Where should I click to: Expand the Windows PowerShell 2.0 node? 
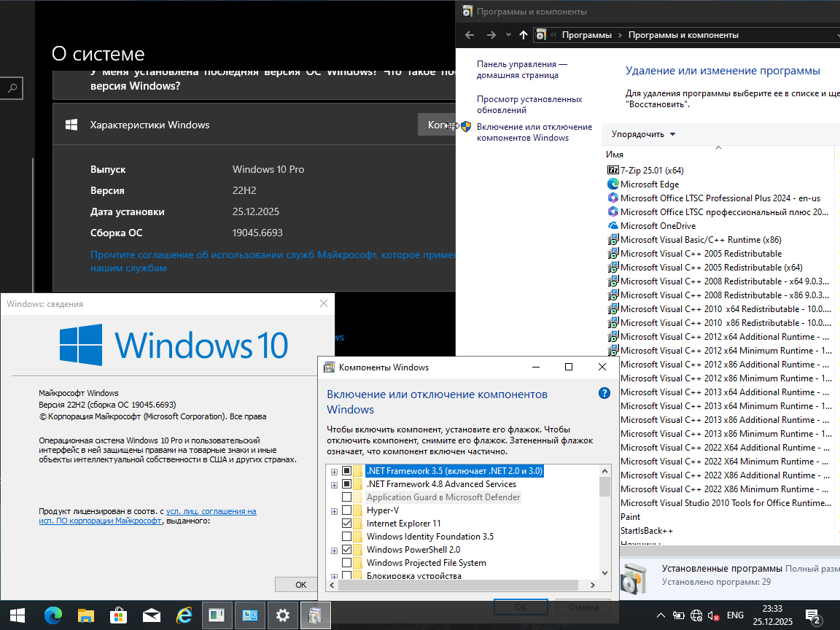tap(335, 549)
